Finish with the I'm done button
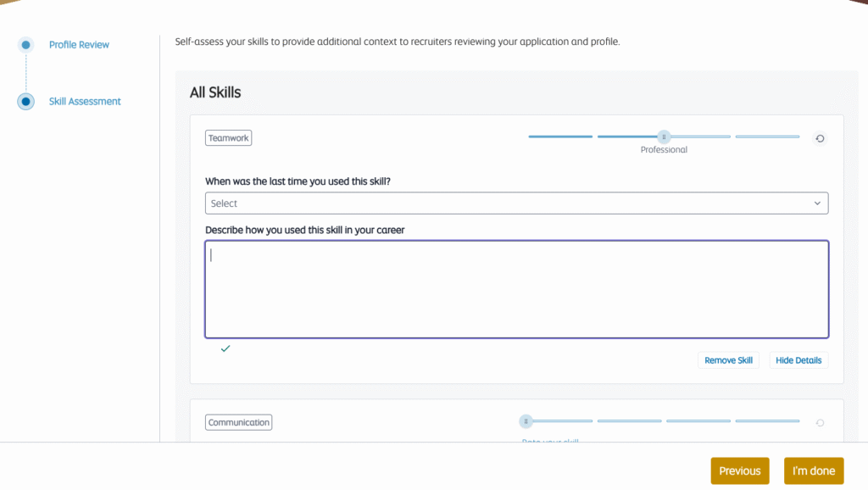 click(813, 471)
